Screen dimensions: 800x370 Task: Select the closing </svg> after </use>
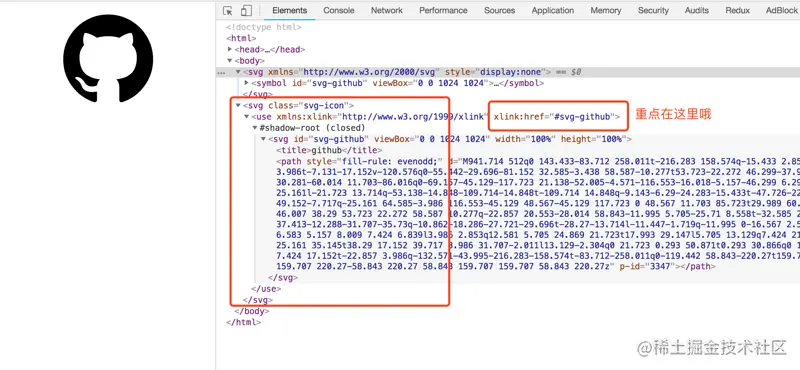[258, 300]
